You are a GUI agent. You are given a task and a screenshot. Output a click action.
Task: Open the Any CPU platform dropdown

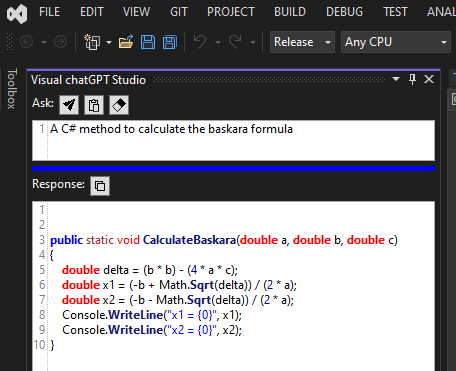pyautogui.click(x=396, y=42)
